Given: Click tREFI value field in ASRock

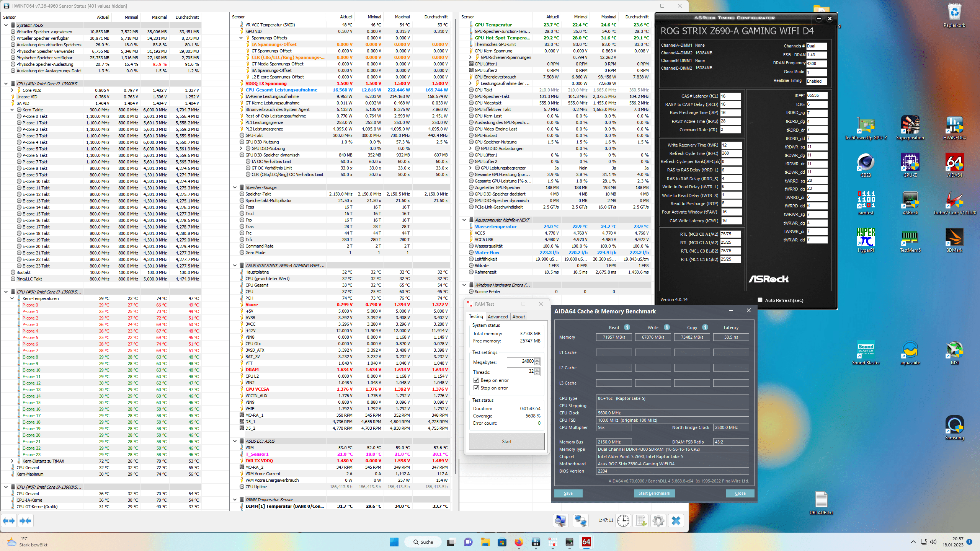Looking at the screenshot, I should 817,96.
